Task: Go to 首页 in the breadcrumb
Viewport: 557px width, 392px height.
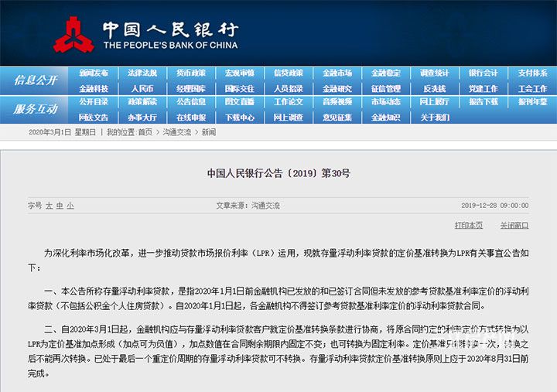Action: pos(145,132)
